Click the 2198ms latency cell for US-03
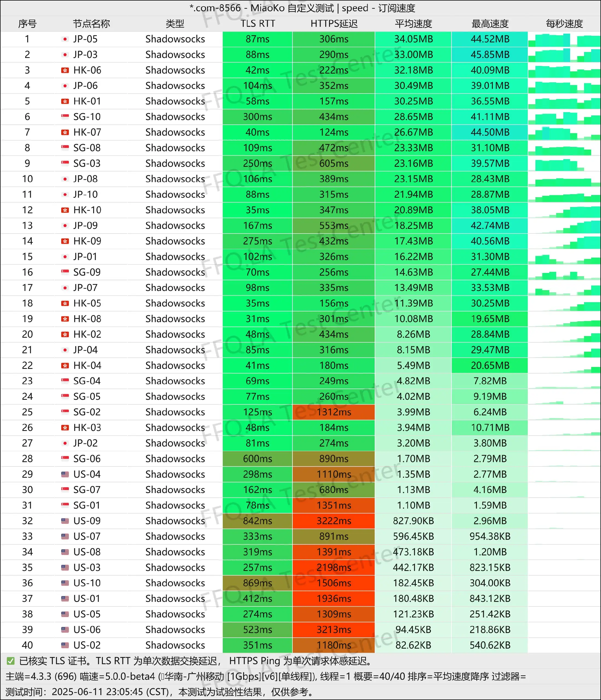Viewport: 601px width, 700px height. [x=334, y=568]
